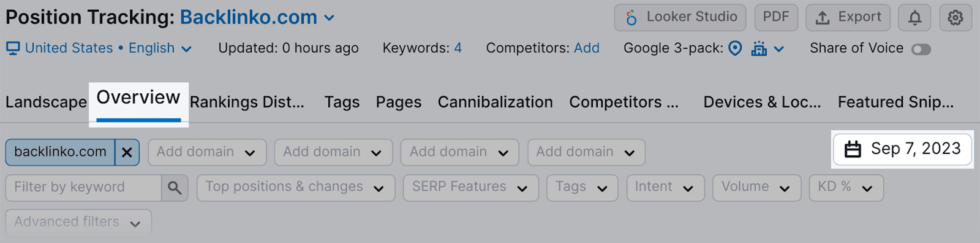Image resolution: width=980 pixels, height=243 pixels.
Task: Click Add competitors link
Action: pyautogui.click(x=587, y=48)
